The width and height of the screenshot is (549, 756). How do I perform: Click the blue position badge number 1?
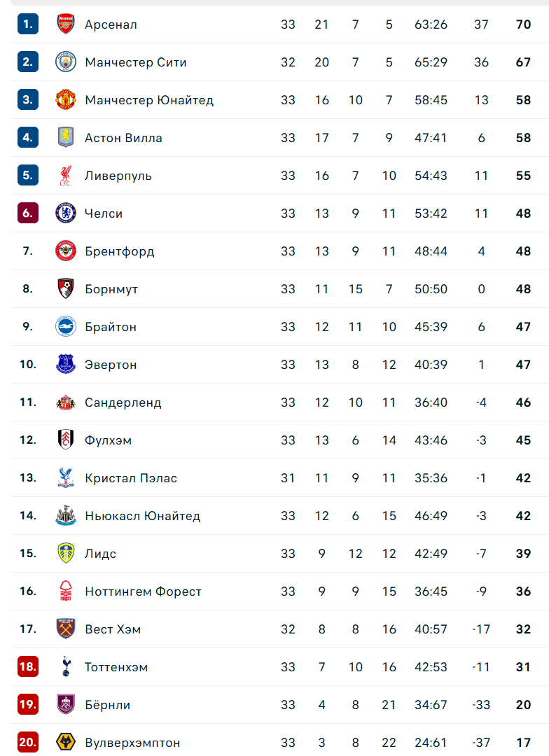point(27,24)
